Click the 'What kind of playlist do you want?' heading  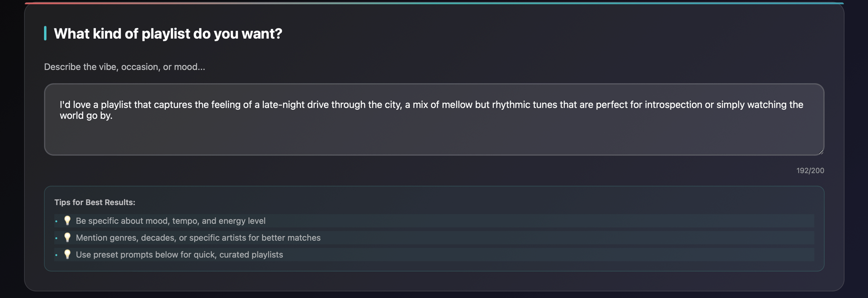pyautogui.click(x=168, y=34)
